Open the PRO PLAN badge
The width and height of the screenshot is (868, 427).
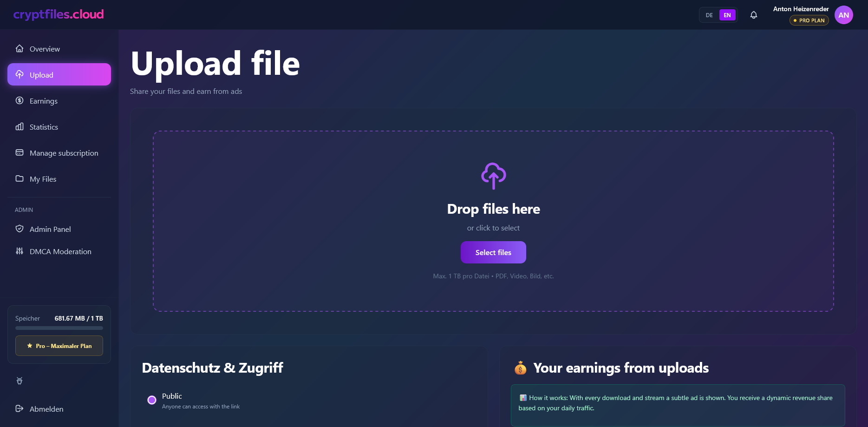pyautogui.click(x=809, y=20)
